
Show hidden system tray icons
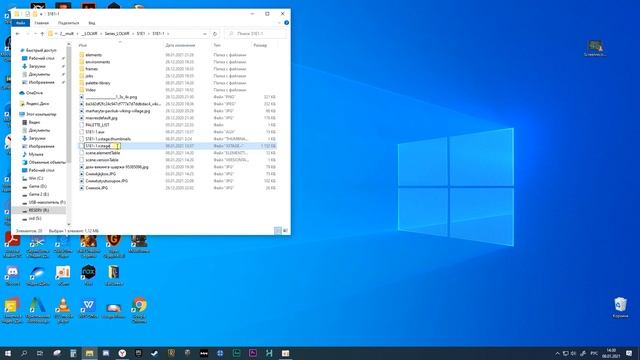tap(557, 353)
